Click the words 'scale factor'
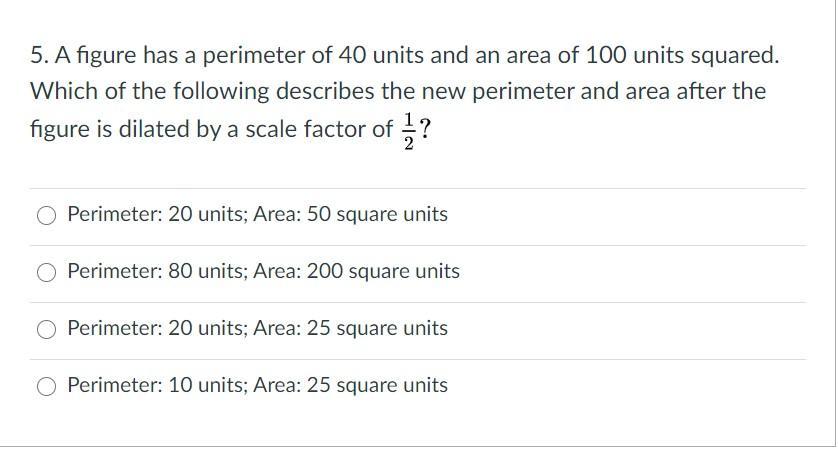 coord(306,129)
